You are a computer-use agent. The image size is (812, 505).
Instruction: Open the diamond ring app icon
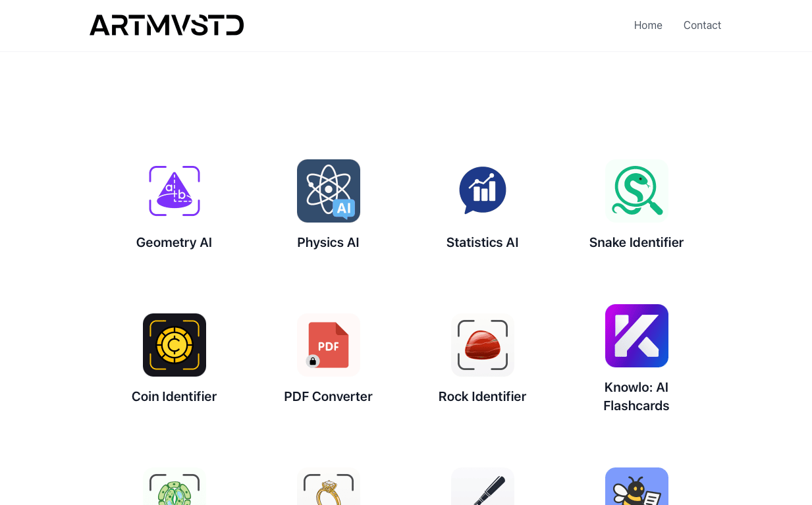[329, 487]
